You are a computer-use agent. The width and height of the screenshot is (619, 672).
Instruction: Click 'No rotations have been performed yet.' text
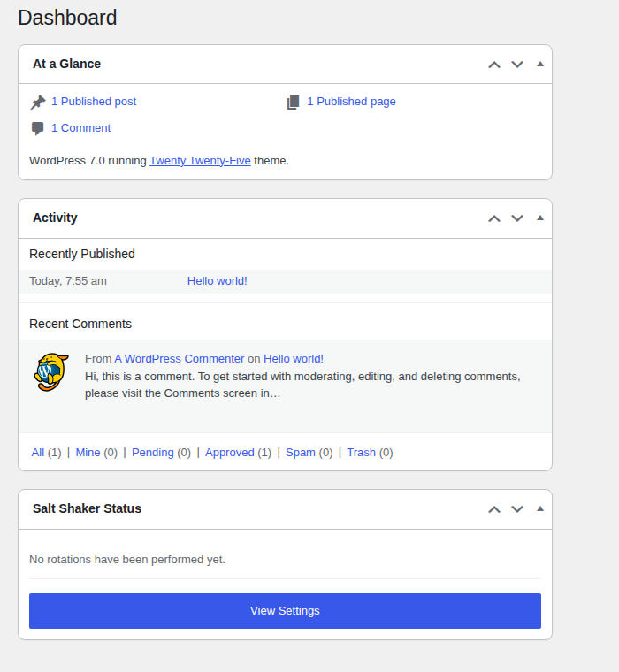click(x=126, y=560)
